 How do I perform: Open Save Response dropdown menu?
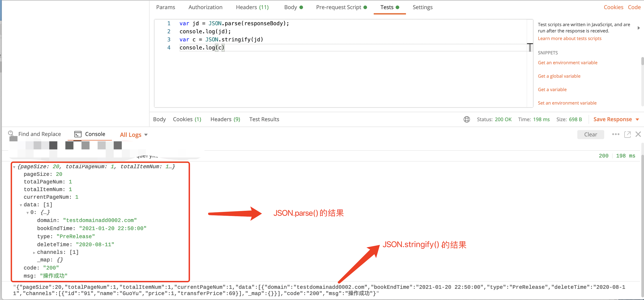click(x=637, y=119)
